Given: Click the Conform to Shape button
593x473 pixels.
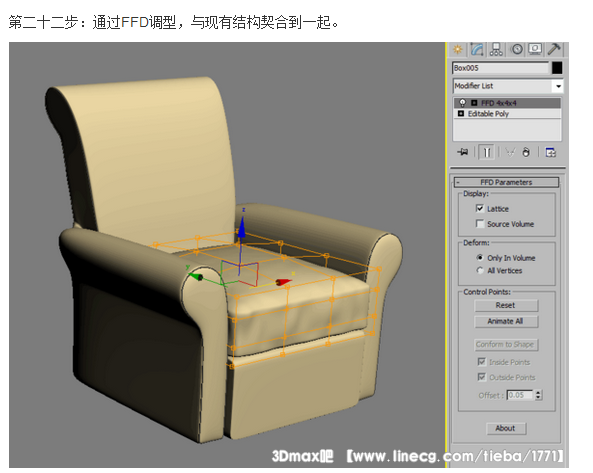Looking at the screenshot, I should click(x=506, y=344).
